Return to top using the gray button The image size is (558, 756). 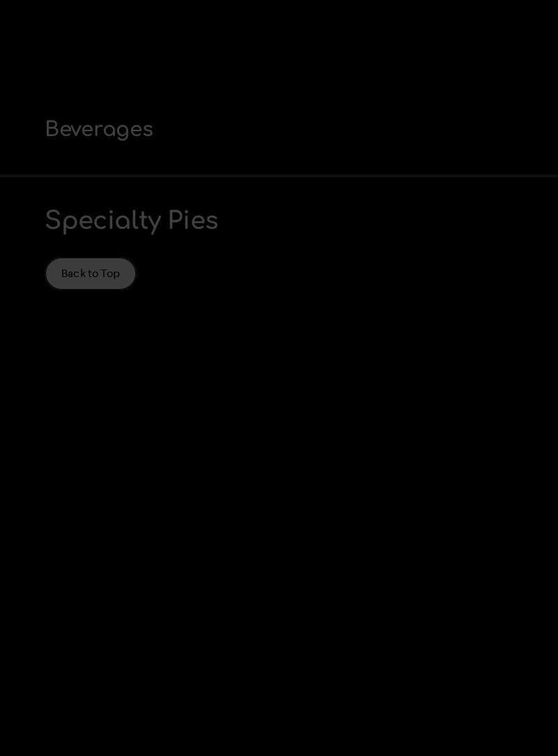tap(91, 274)
